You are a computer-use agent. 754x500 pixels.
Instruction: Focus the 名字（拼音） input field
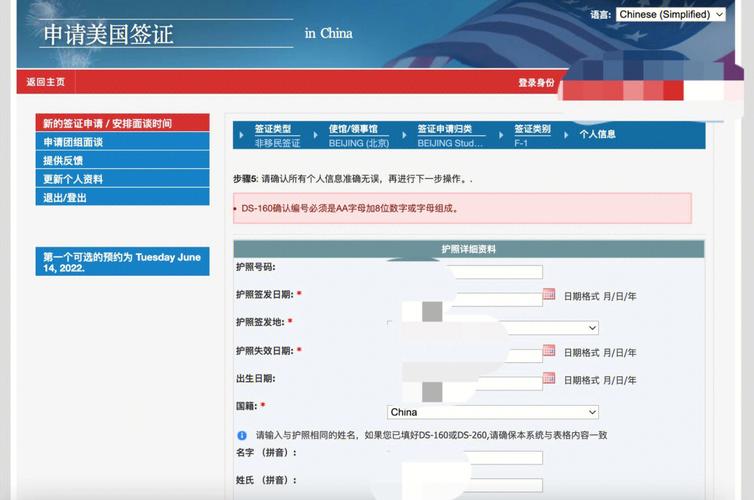point(465,458)
